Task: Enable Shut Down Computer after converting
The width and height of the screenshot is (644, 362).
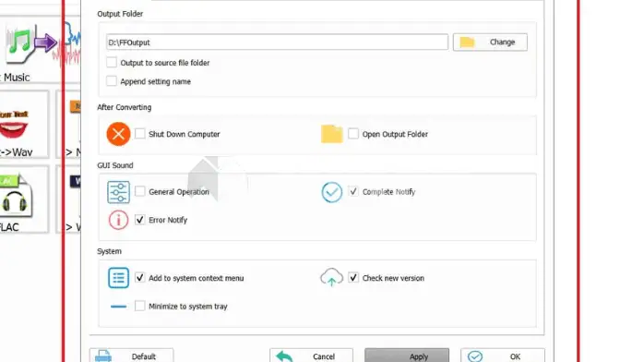Action: tap(139, 134)
